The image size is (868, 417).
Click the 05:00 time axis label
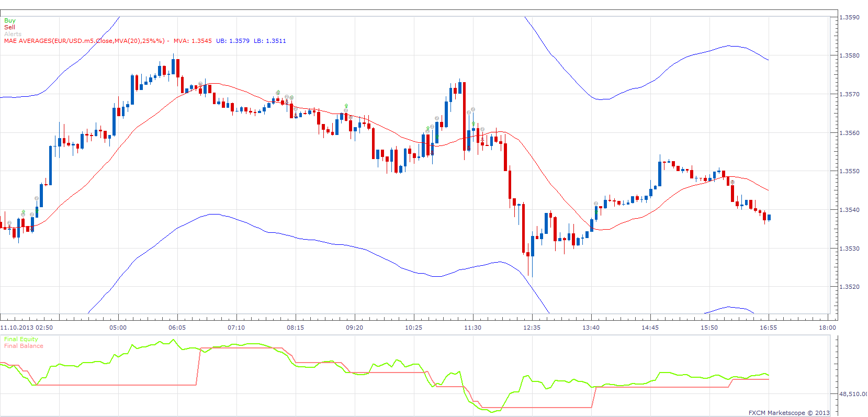coord(118,328)
